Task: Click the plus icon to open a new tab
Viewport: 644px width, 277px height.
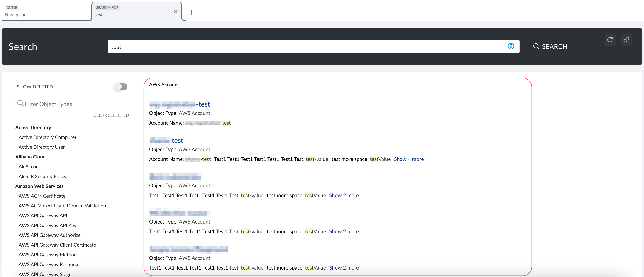Action: [191, 12]
